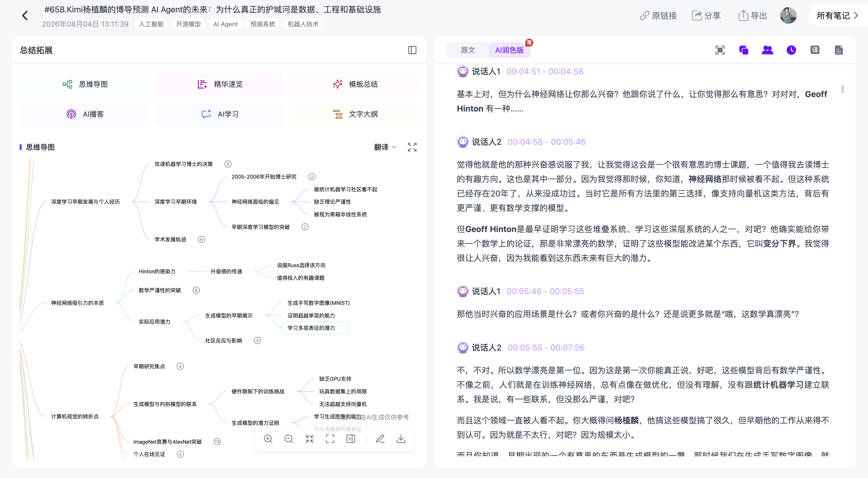Image resolution: width=868 pixels, height=478 pixels.
Task: Open 精华速览 highlights overview
Action: [219, 84]
